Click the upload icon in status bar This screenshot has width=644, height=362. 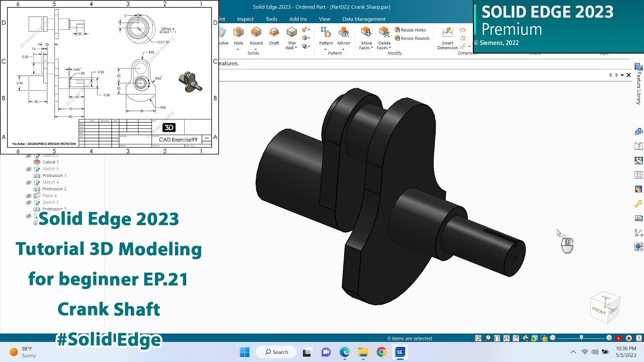click(639, 338)
